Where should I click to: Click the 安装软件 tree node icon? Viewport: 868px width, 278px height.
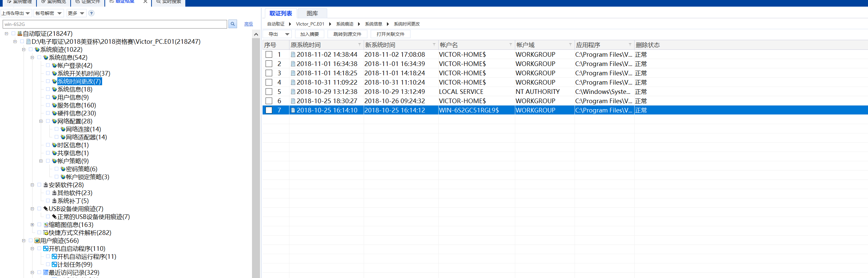click(45, 185)
